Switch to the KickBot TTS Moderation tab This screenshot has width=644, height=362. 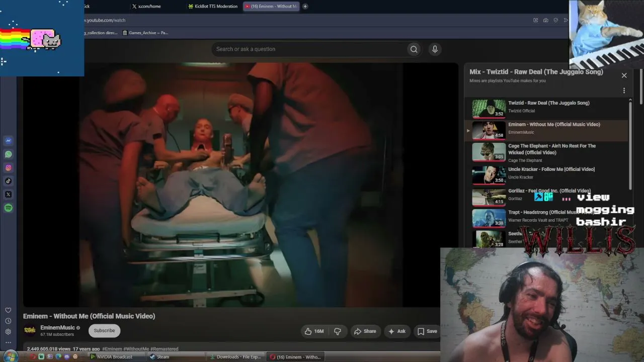pos(212,7)
